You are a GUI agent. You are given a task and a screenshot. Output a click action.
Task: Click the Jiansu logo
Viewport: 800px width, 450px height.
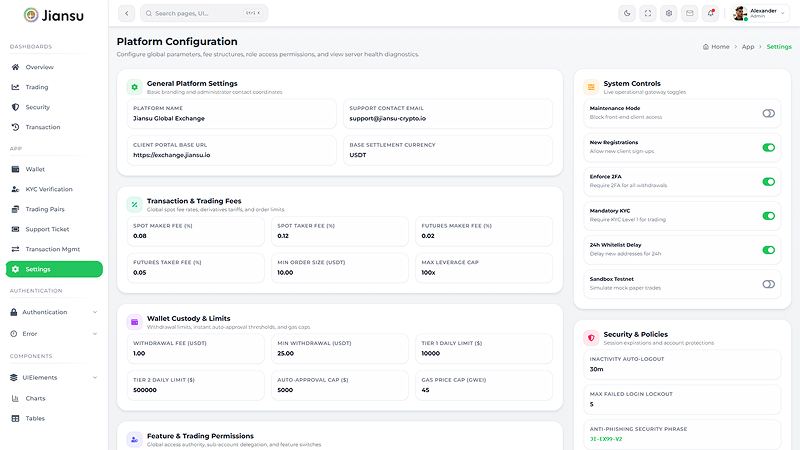click(54, 15)
